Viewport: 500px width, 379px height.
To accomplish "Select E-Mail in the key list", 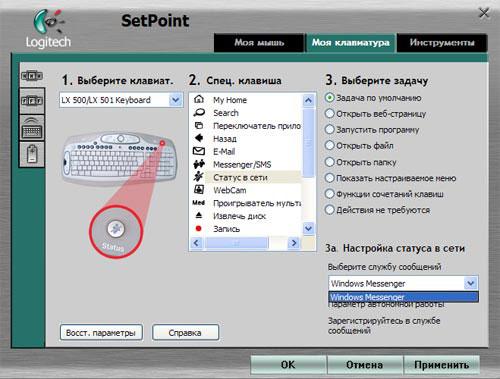I will 224,151.
